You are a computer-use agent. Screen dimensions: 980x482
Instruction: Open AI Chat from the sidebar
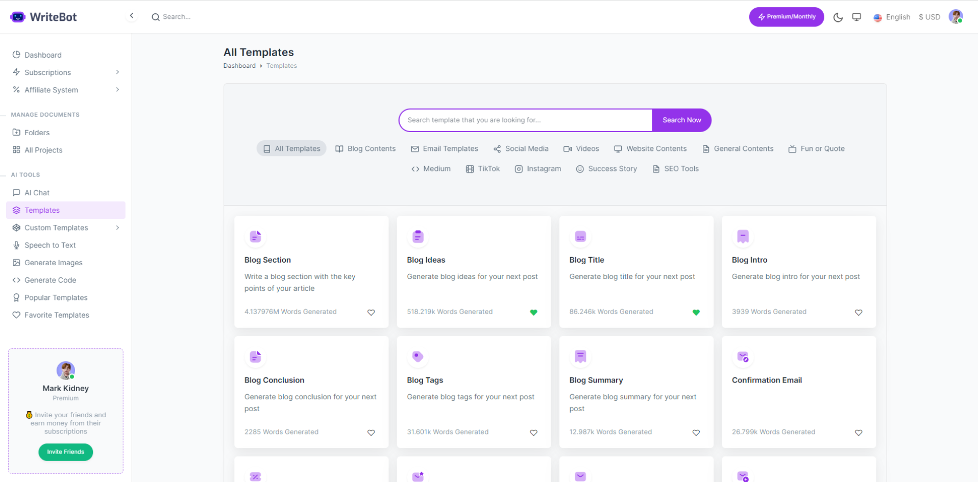pos(37,192)
